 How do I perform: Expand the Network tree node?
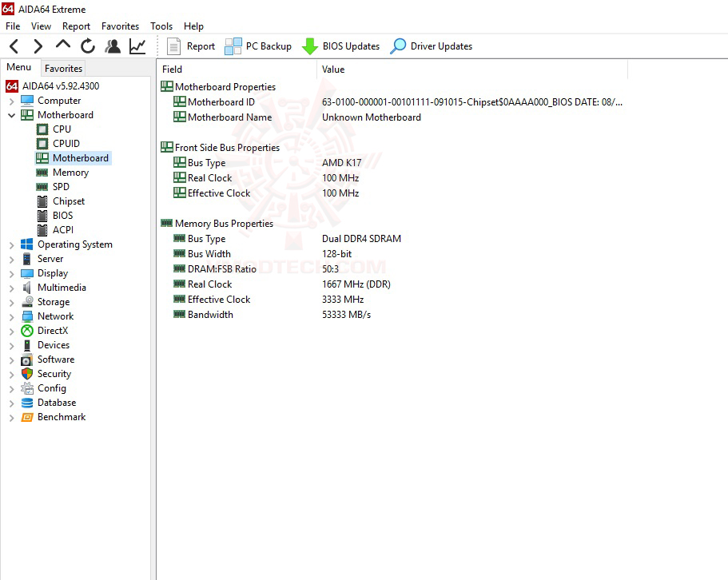12,317
